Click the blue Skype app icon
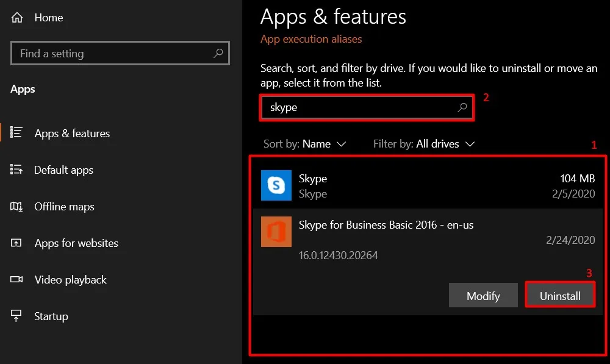This screenshot has height=364, width=610. (x=276, y=185)
